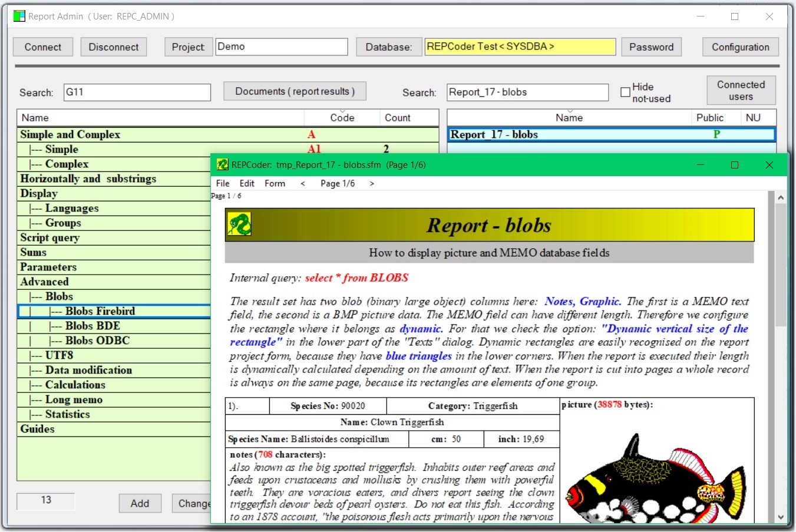Click the REPCoder dragon icon in preview title bar
Image resolution: width=796 pixels, height=532 pixels.
(222, 165)
